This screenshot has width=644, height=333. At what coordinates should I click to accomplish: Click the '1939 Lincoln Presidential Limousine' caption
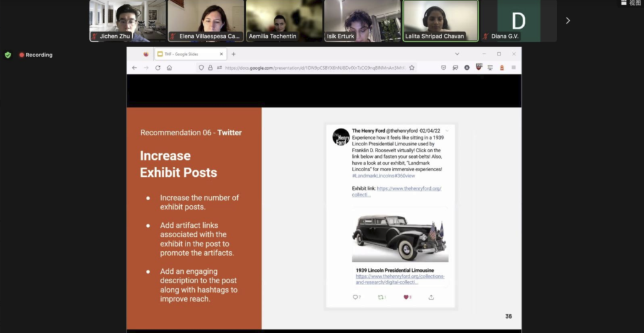[395, 270]
